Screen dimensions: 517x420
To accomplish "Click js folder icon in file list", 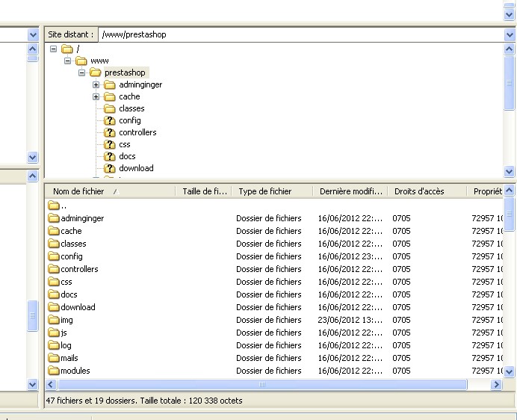I will [53, 333].
